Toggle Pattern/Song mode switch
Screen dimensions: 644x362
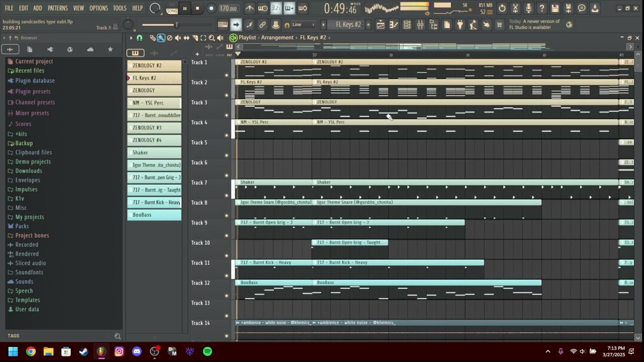(x=172, y=8)
